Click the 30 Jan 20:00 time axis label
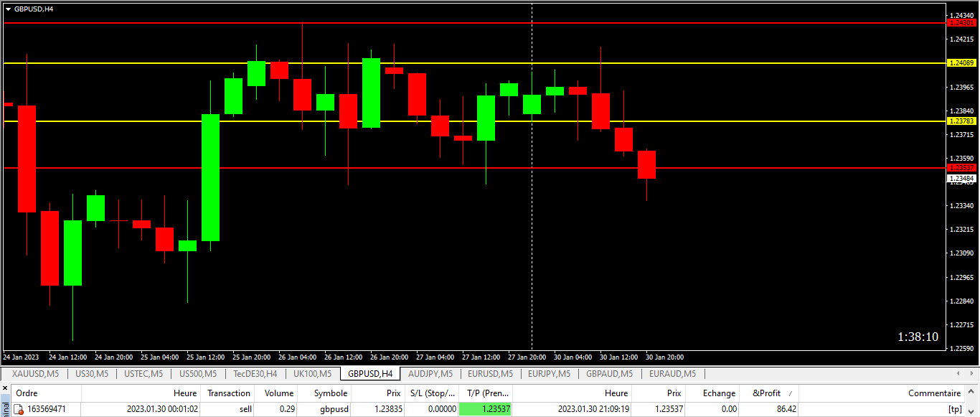 664,357
